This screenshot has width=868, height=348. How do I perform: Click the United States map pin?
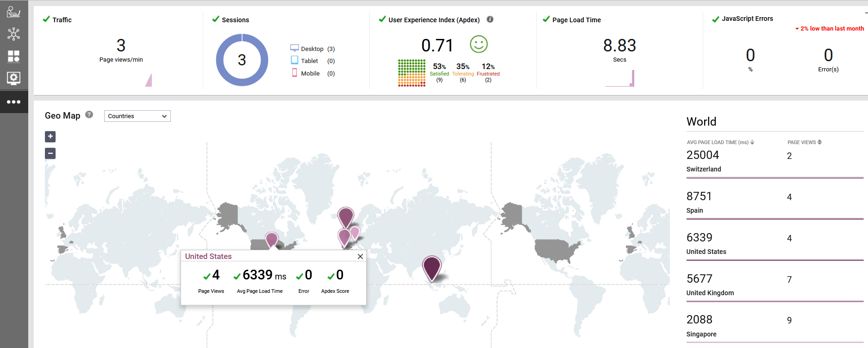tap(272, 240)
